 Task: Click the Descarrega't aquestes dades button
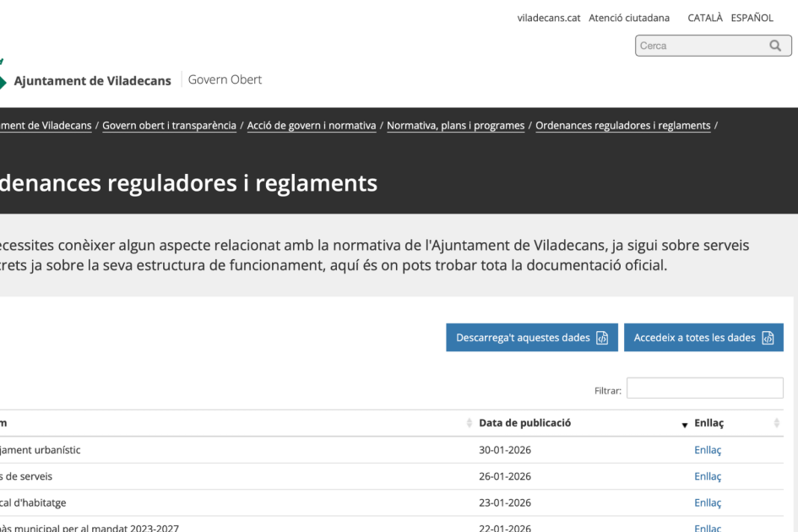click(x=531, y=338)
